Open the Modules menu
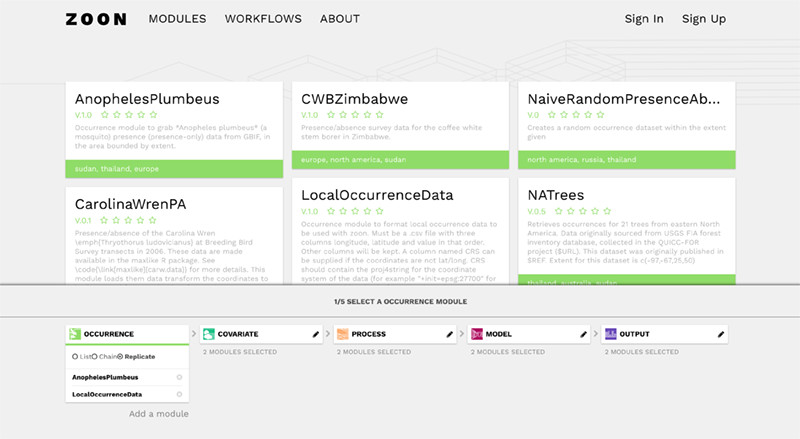Viewport: 800px width, 439px height. (177, 19)
